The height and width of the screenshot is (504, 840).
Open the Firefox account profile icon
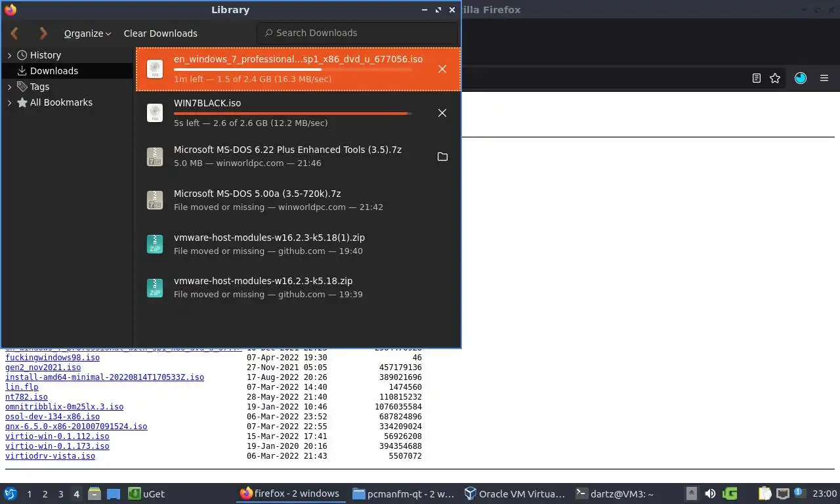(801, 78)
